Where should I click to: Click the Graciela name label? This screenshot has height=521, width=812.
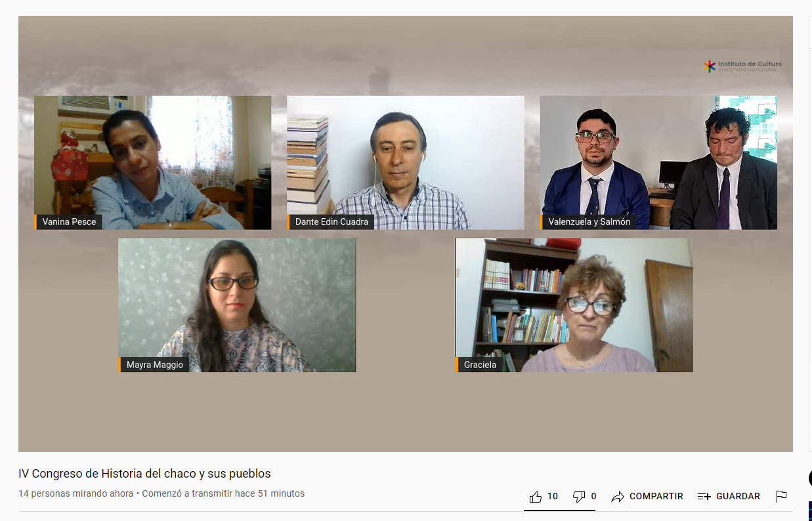[480, 365]
